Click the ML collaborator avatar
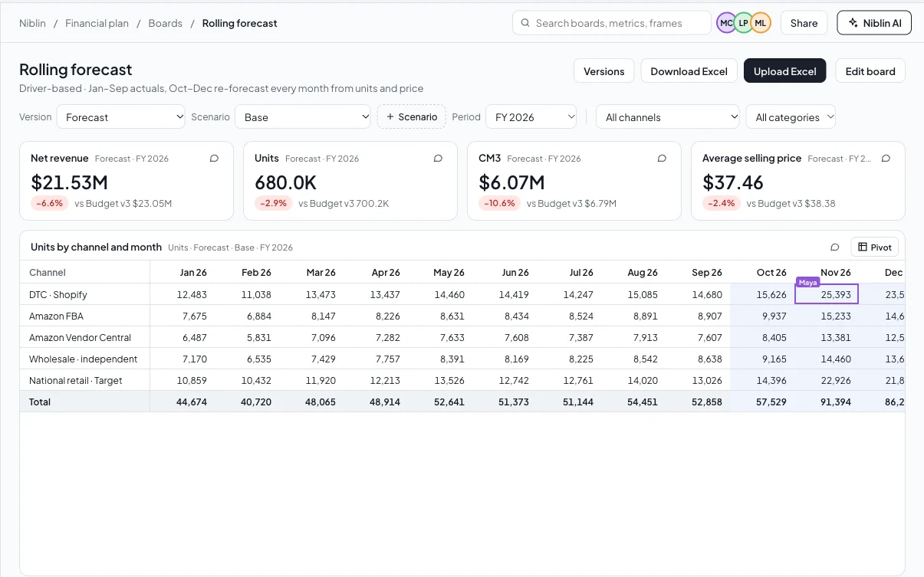The image size is (924, 577). (760, 23)
